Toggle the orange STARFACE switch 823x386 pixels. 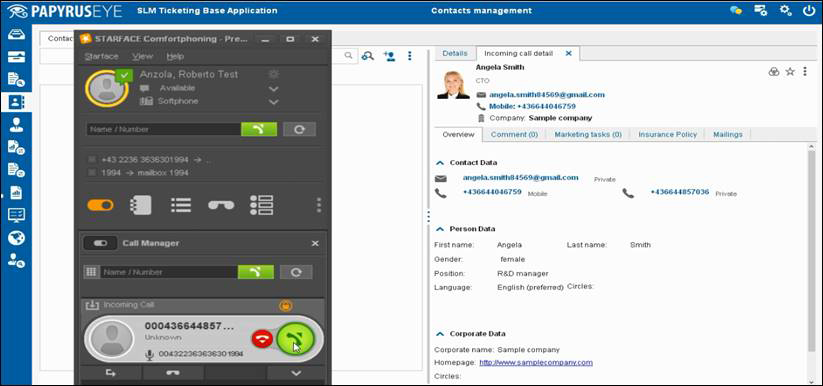100,205
